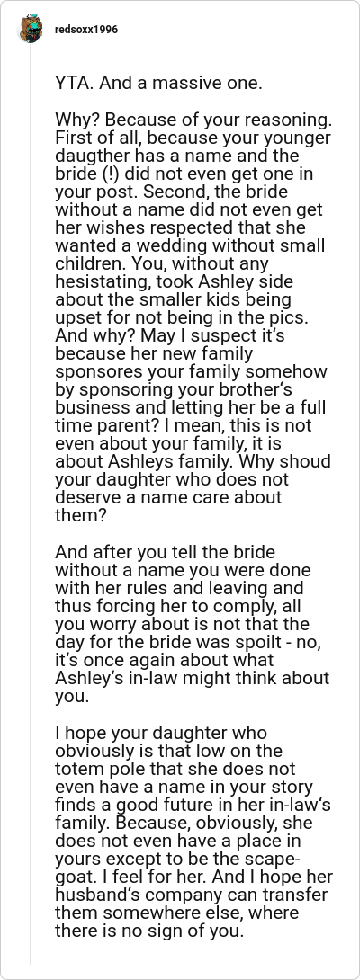The image size is (360, 980).
Task: Click the word "sponsores" in the first paragraph
Action: point(95,371)
